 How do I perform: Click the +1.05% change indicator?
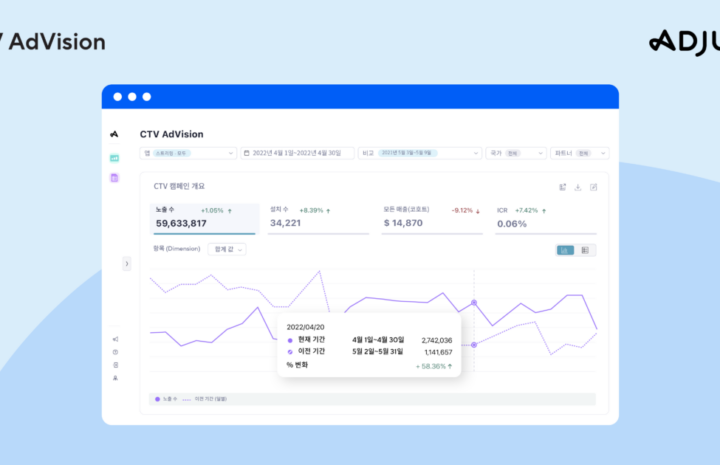point(216,211)
